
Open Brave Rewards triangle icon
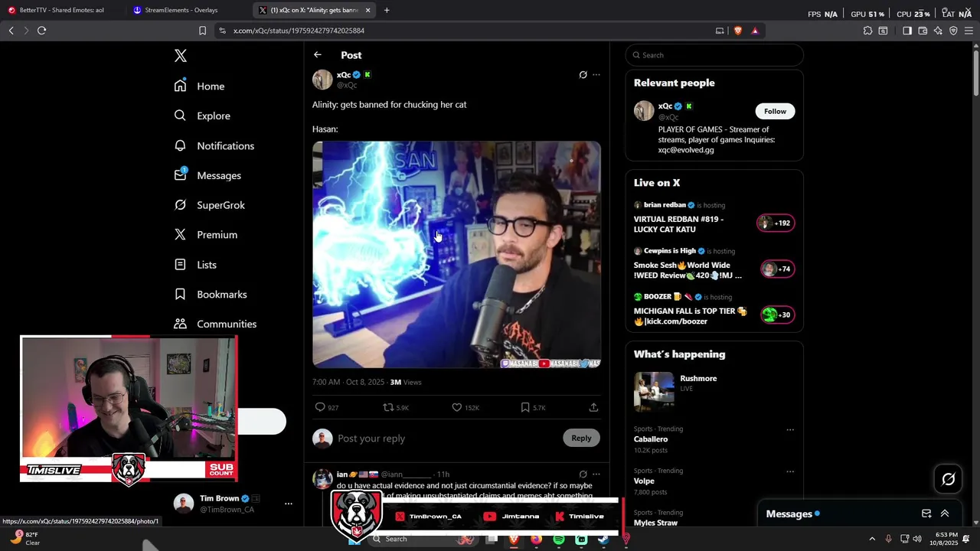(x=755, y=31)
